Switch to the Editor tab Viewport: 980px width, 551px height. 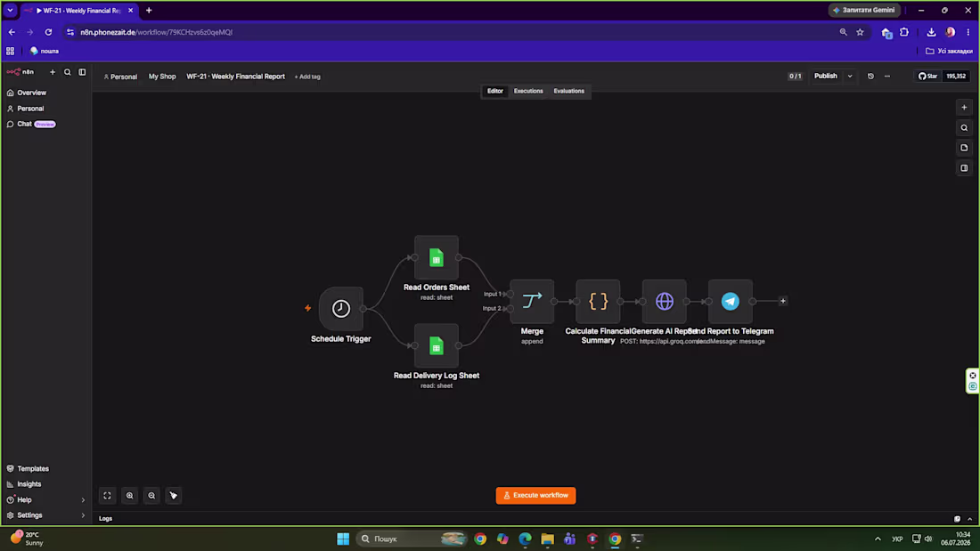pyautogui.click(x=495, y=91)
